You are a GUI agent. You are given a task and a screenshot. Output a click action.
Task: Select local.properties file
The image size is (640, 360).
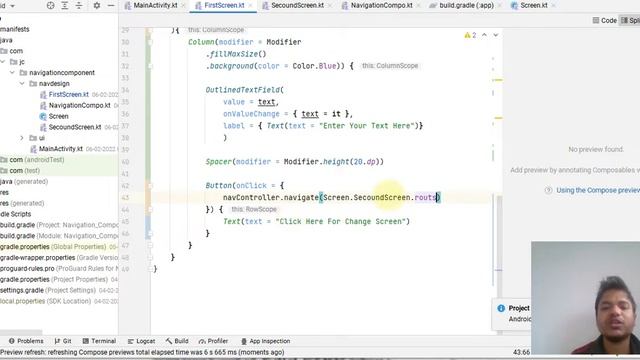pos(59,301)
